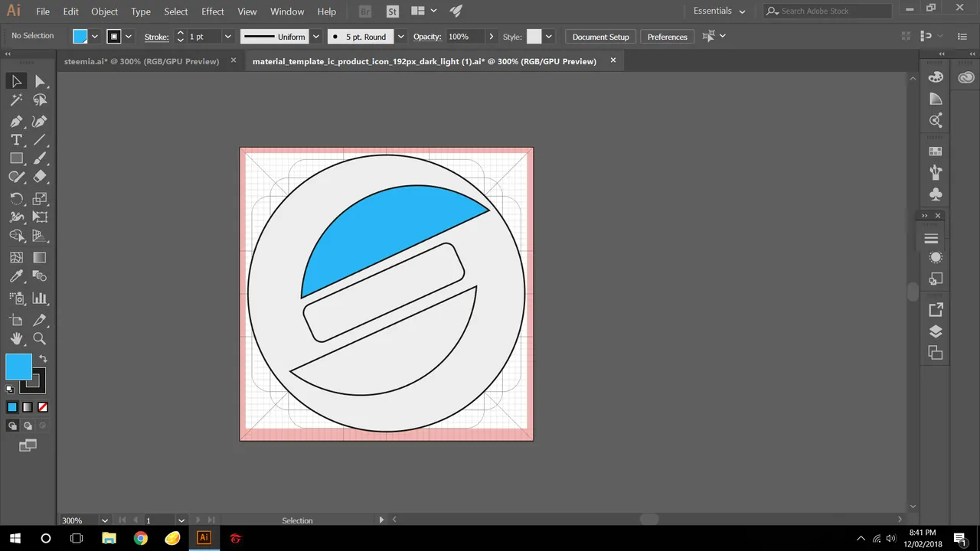Select the Pen tool
This screenshot has height=551, width=980.
[x=16, y=121]
